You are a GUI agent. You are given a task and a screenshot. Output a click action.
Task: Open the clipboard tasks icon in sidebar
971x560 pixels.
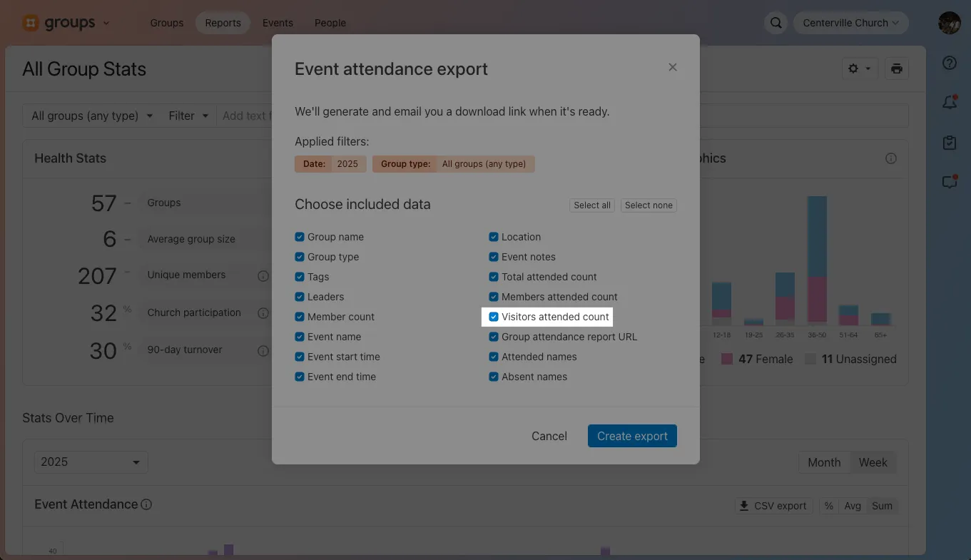949,143
